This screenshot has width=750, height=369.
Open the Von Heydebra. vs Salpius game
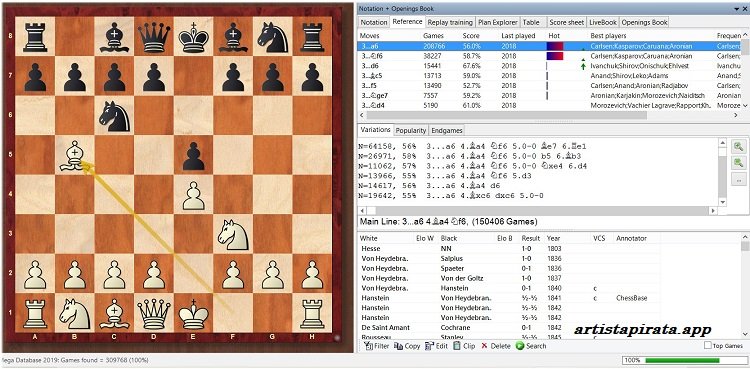point(509,258)
